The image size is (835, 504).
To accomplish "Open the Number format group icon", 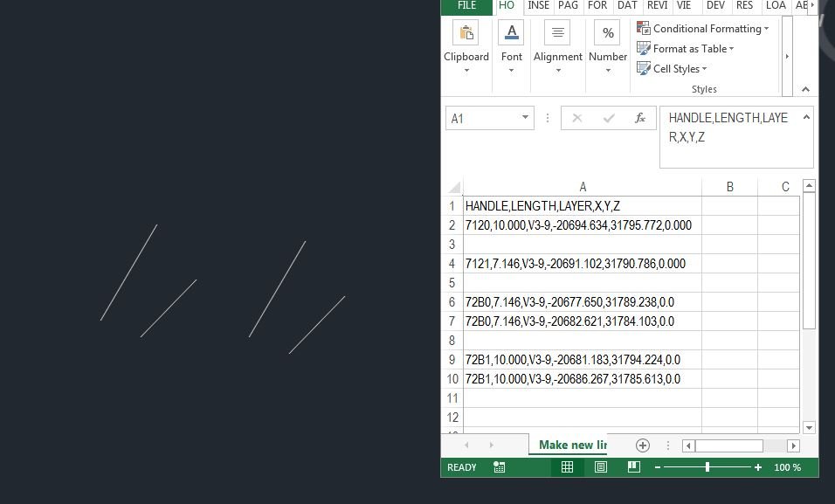I will tap(608, 32).
